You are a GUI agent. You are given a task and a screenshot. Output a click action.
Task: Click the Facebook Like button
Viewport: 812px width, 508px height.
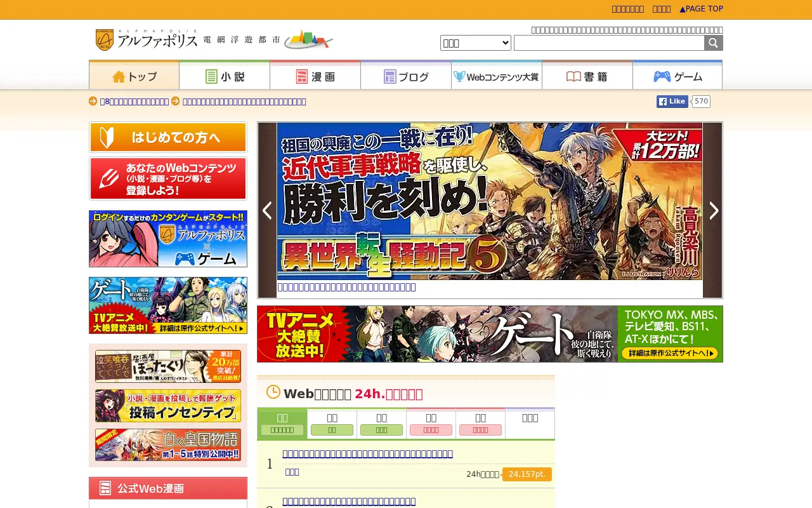pyautogui.click(x=672, y=102)
